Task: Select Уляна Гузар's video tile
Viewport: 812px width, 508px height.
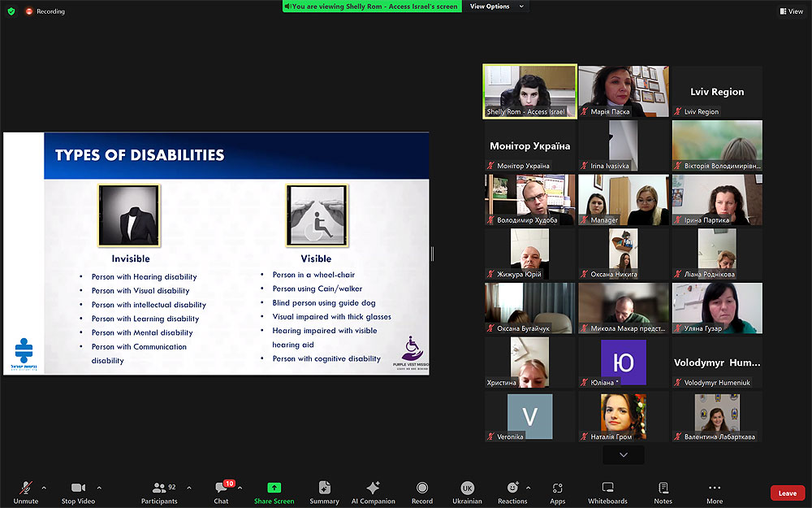Action: click(x=717, y=308)
